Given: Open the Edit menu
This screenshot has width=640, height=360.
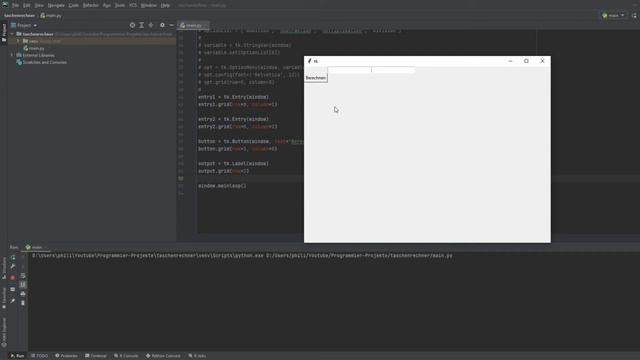Looking at the screenshot, I should 27,5.
